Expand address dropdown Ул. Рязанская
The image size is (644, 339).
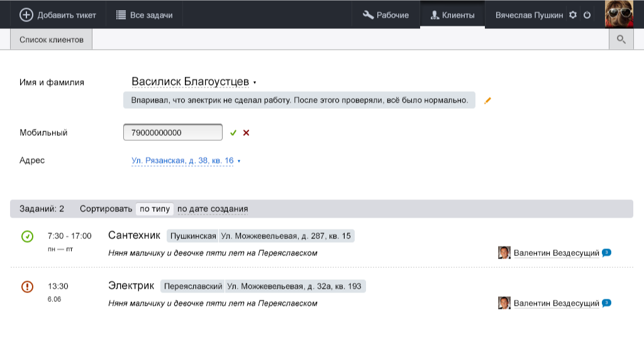pyautogui.click(x=239, y=161)
